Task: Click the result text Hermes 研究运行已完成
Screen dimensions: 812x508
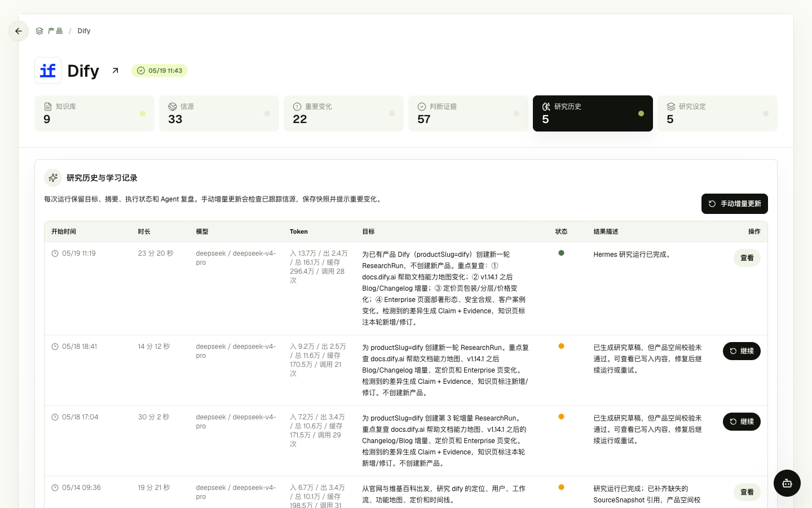Action: (633, 255)
